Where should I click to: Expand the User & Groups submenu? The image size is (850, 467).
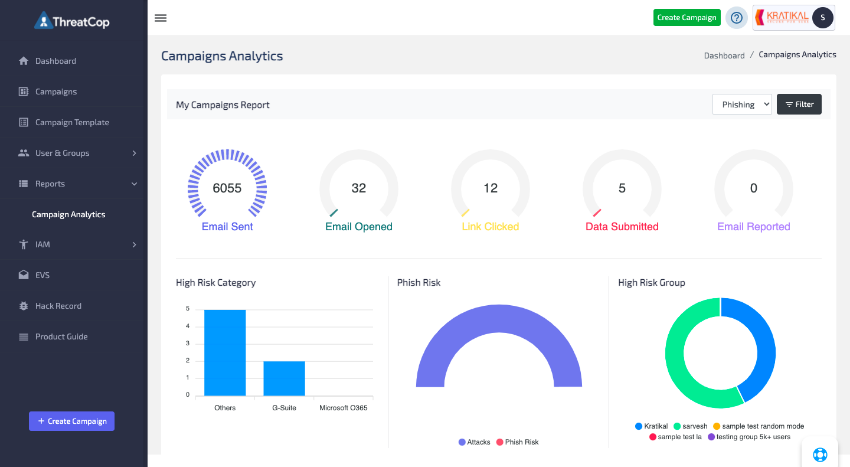tap(134, 153)
